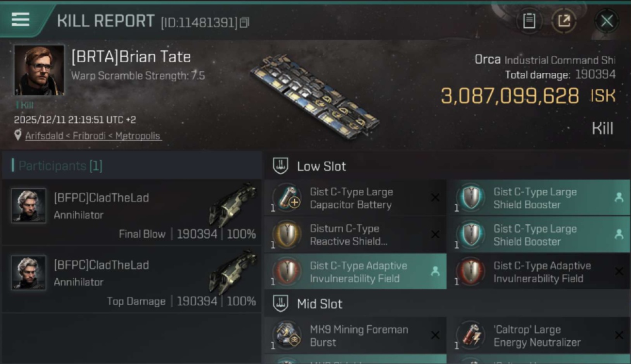Image resolution: width=631 pixels, height=364 pixels.
Task: View Brian Tate's pilot portrait
Action: click(39, 70)
